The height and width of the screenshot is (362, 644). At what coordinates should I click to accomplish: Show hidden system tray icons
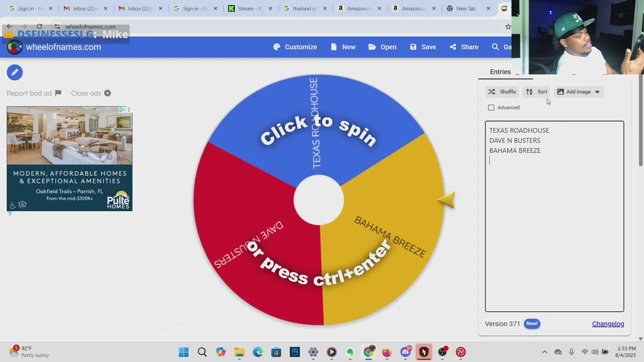pos(544,352)
